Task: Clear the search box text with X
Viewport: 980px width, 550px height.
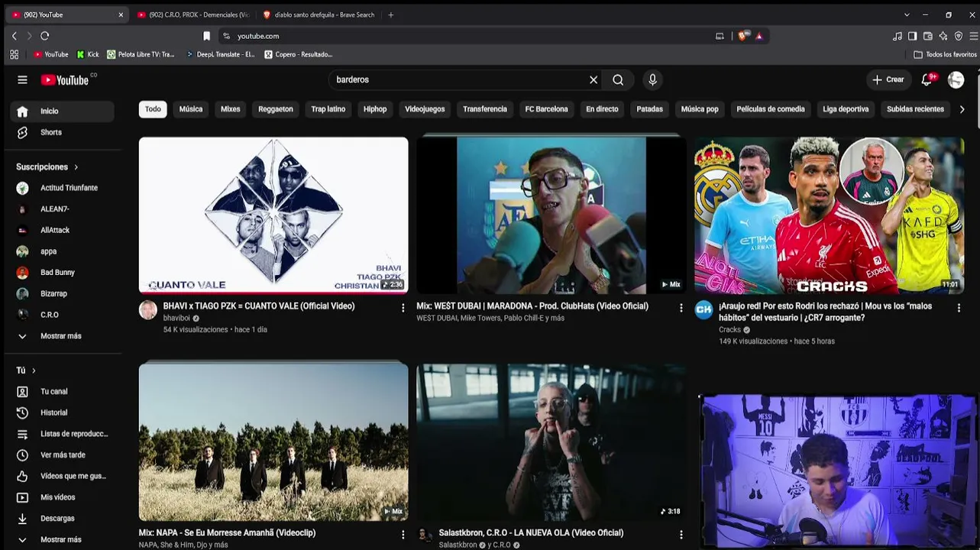Action: pos(593,79)
